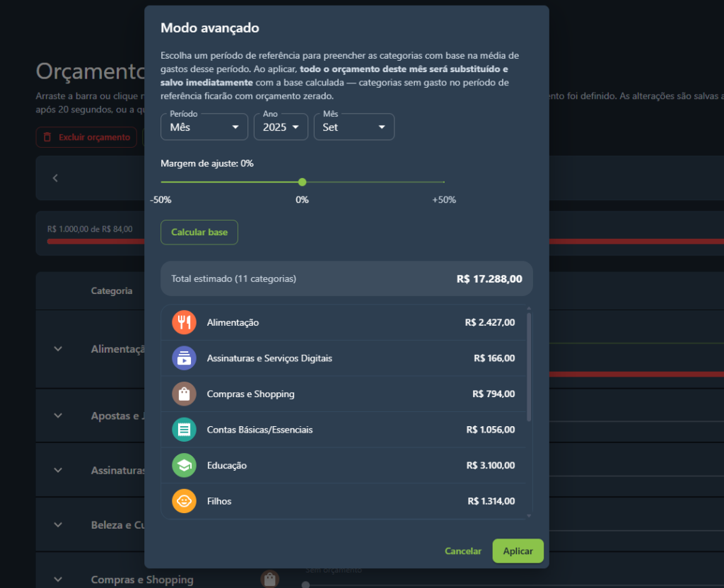Click the Filhos value R$ 1.314,00
This screenshot has height=588, width=724.
tap(491, 501)
